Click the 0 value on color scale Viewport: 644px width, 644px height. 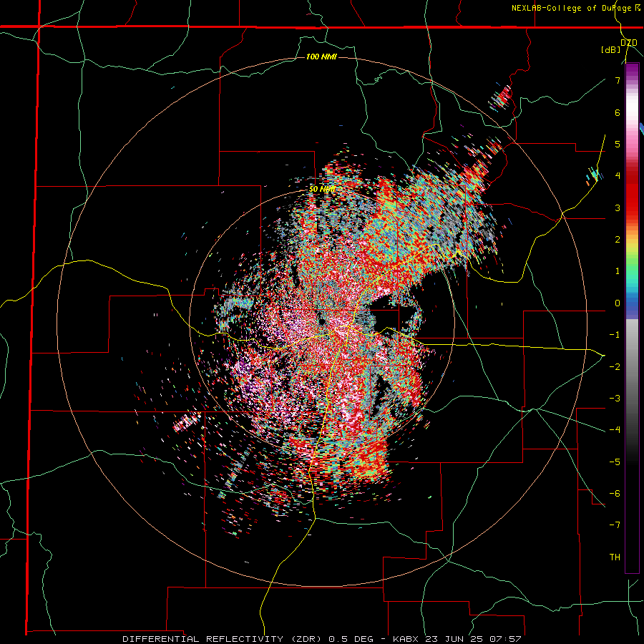point(618,303)
